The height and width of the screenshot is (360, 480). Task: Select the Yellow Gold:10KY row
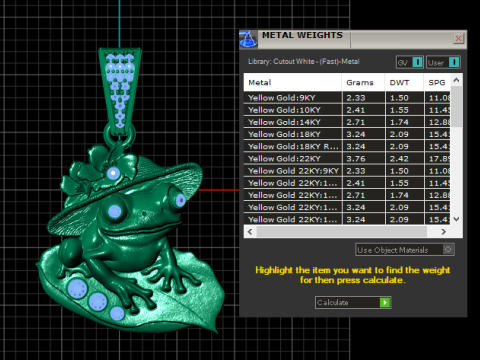click(x=347, y=110)
